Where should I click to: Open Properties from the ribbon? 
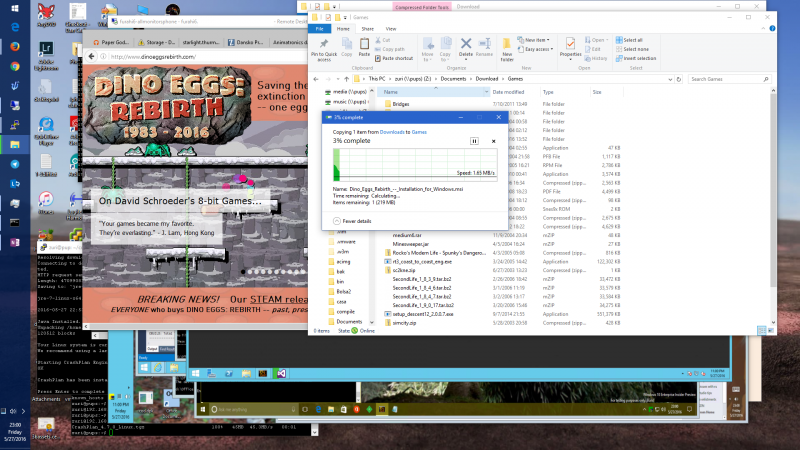pyautogui.click(x=570, y=47)
